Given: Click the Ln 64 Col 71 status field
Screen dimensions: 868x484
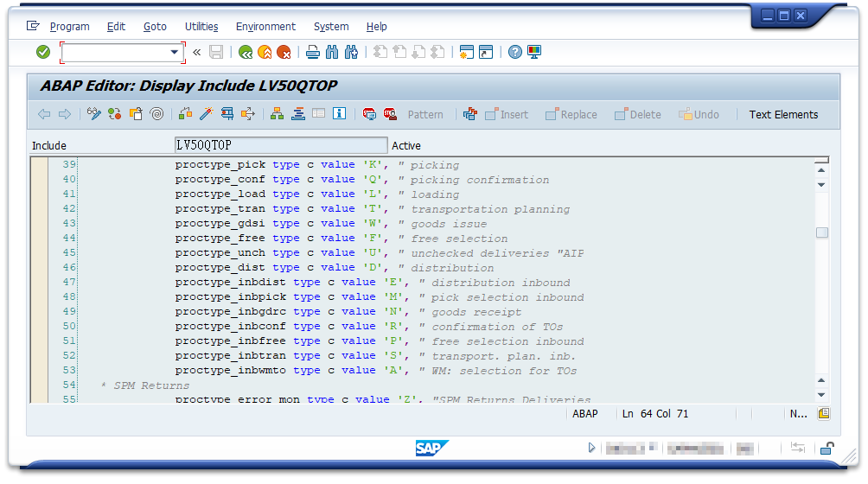Looking at the screenshot, I should 655,414.
